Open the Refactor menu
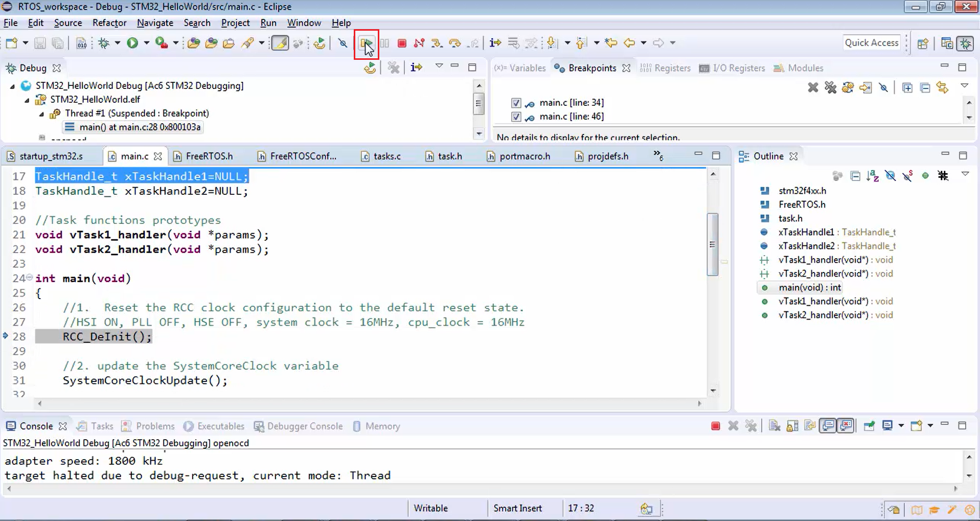Viewport: 980px width, 521px height. tap(109, 23)
